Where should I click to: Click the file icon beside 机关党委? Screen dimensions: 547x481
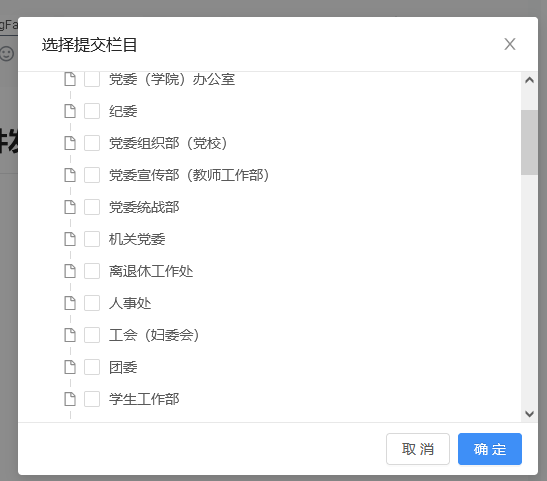pos(70,239)
